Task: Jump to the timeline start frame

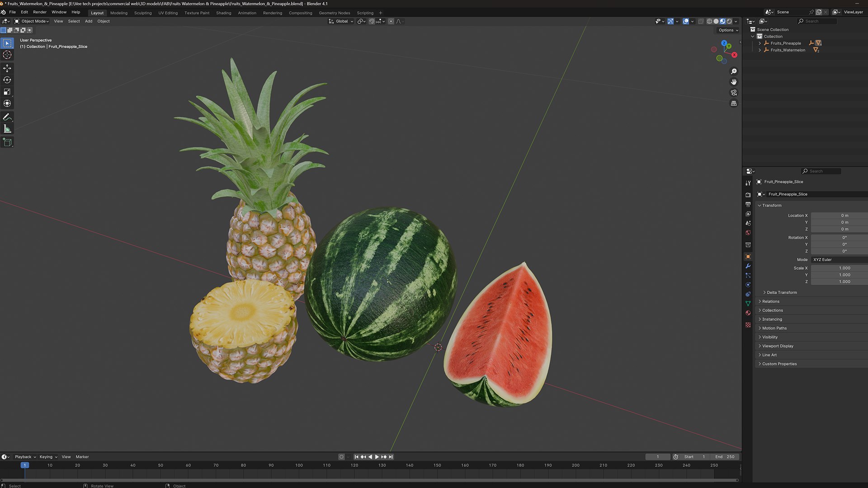Action: tap(356, 457)
